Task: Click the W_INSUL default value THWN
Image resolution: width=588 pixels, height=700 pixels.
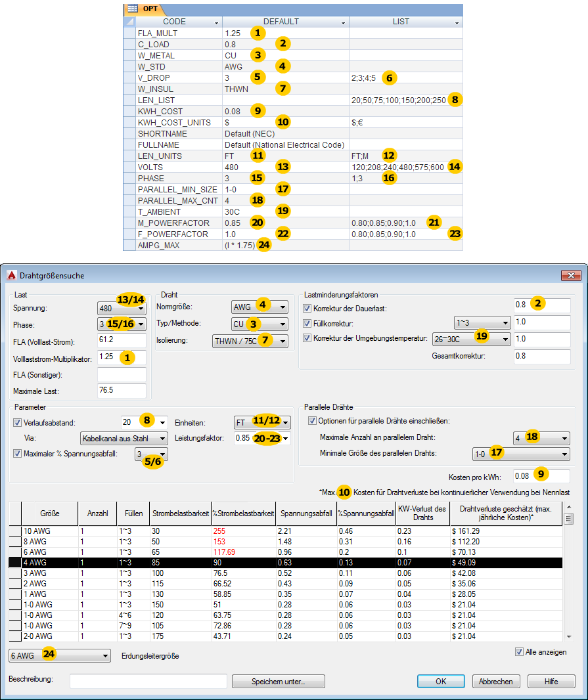Action: pos(237,89)
